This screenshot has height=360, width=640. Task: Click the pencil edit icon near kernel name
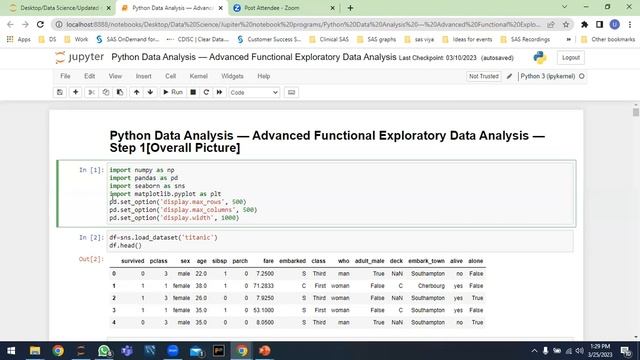509,76
